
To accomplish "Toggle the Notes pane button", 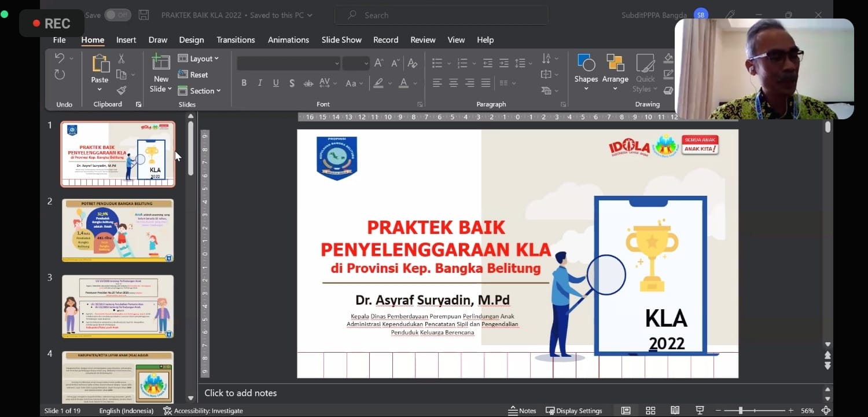I will tap(522, 411).
